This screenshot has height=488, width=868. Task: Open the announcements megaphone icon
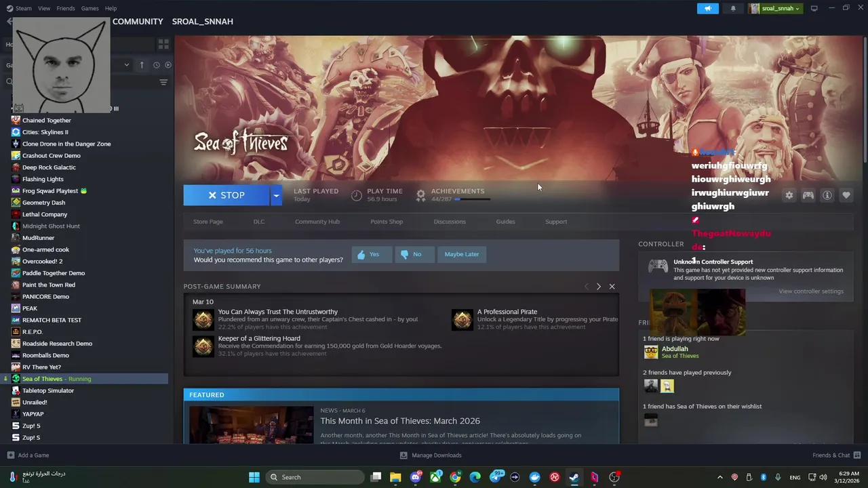(x=707, y=8)
